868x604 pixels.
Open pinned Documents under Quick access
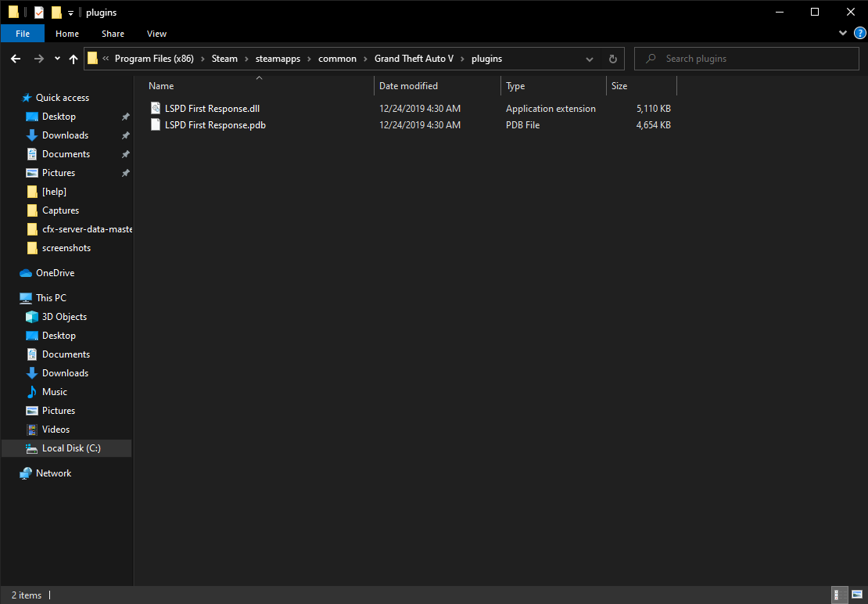[66, 154]
